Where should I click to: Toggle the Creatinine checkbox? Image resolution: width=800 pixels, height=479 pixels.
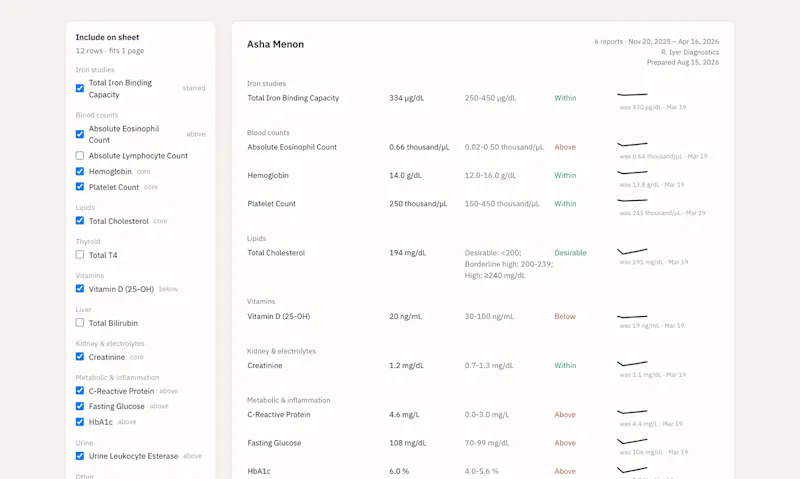80,357
